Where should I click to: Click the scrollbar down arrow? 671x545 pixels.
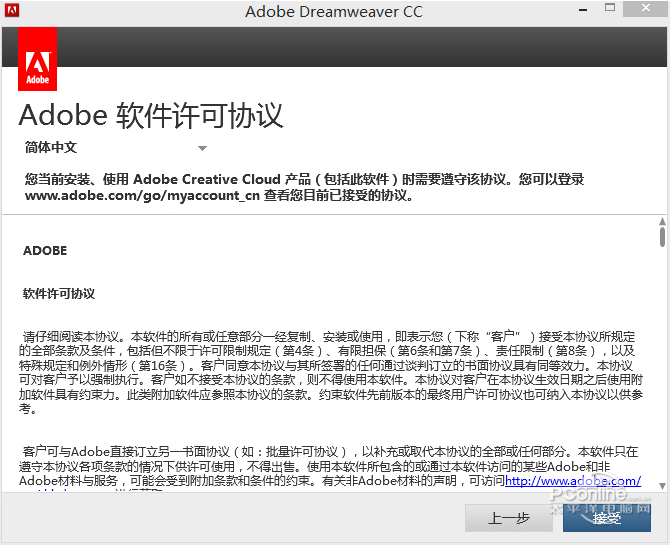click(x=661, y=487)
